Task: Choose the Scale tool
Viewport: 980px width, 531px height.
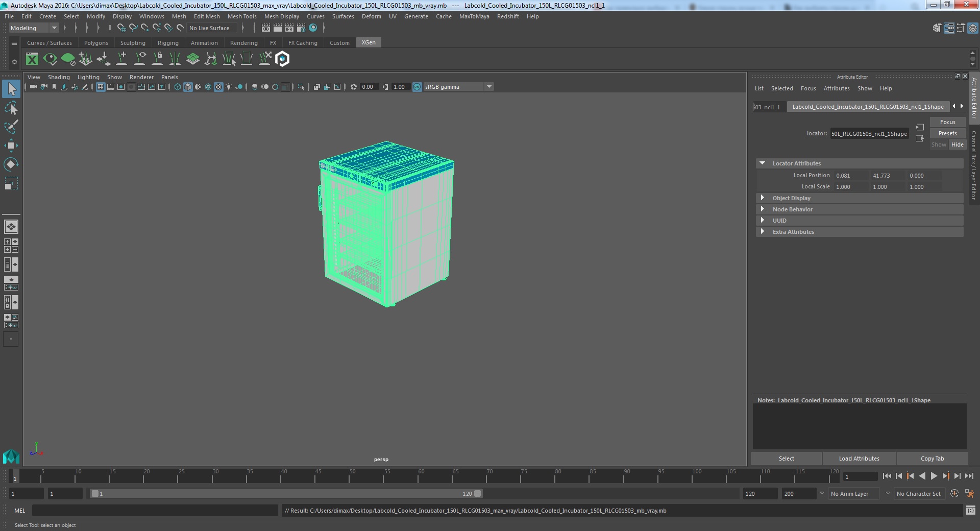Action: click(x=11, y=183)
